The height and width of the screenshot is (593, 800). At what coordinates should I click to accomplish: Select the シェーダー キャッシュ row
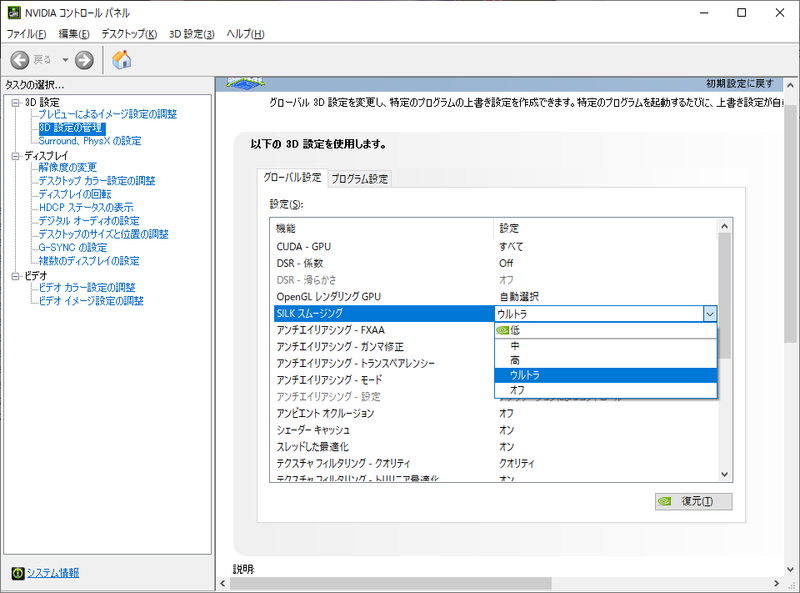click(x=495, y=430)
